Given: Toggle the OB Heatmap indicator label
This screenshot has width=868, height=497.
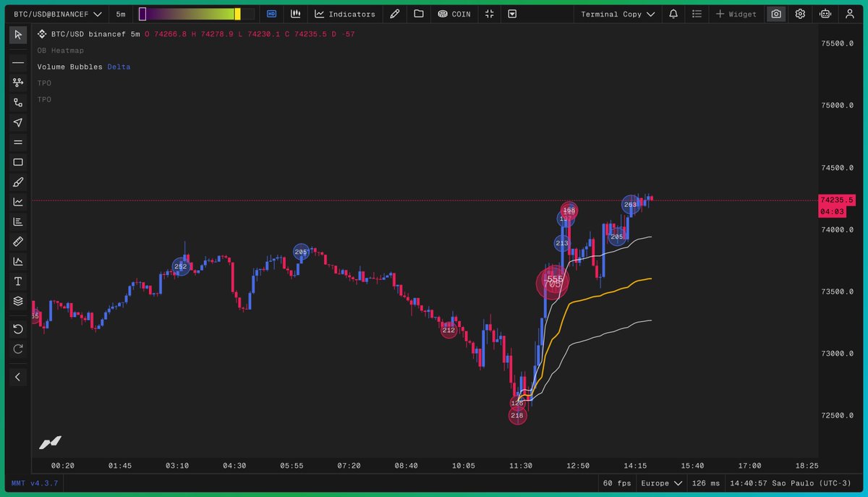Looking at the screenshot, I should [x=61, y=51].
